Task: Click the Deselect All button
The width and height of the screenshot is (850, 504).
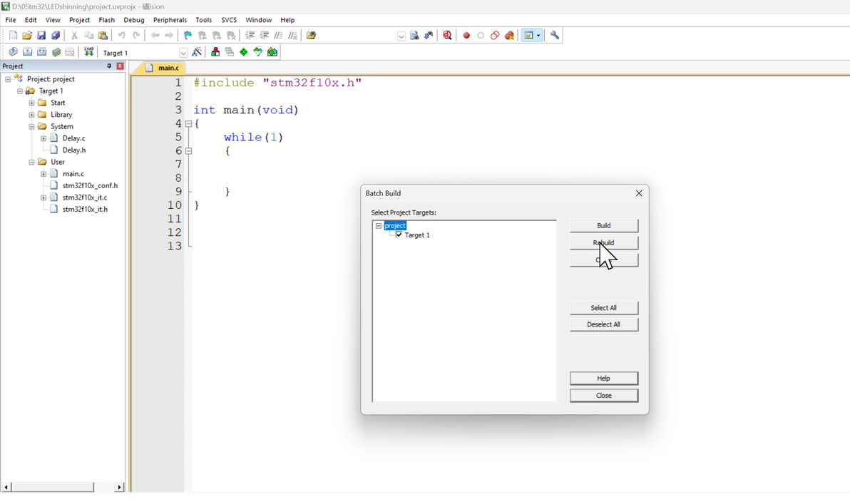Action: [604, 324]
